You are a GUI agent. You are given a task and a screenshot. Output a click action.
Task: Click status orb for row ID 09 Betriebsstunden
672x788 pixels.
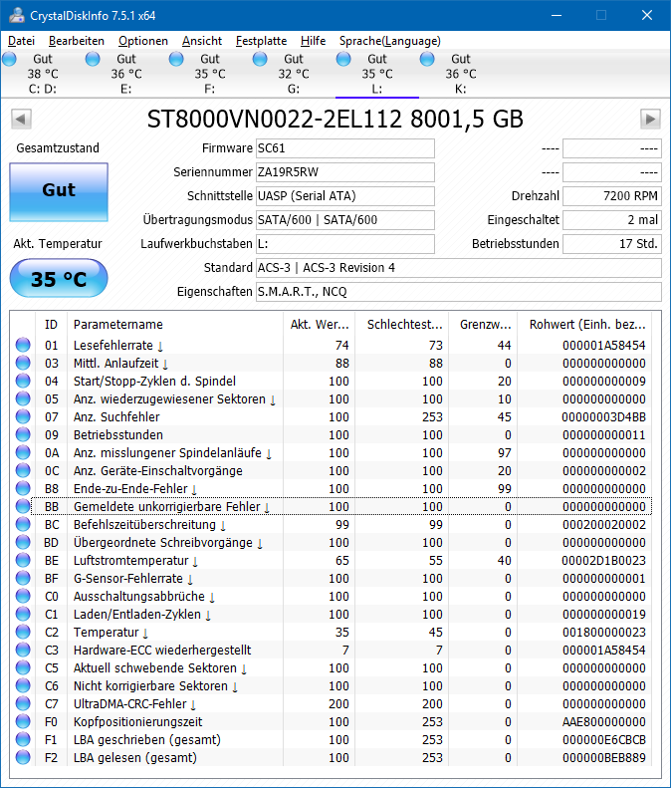(x=23, y=434)
